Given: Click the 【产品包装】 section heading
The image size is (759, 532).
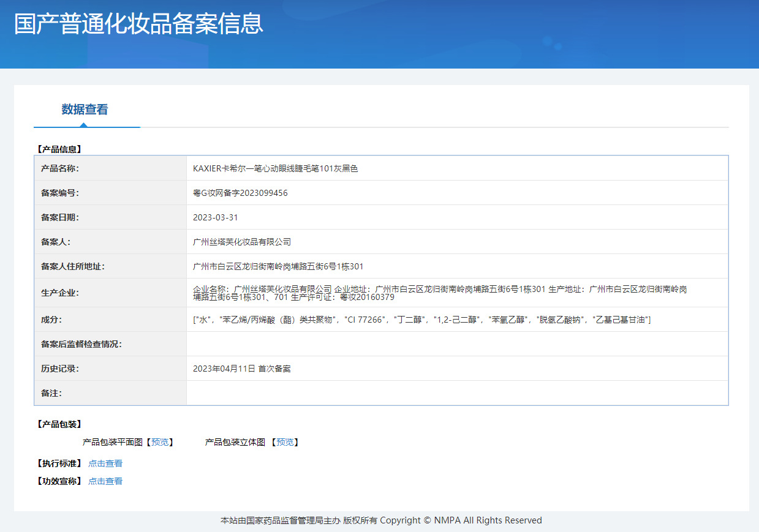Looking at the screenshot, I should pos(59,424).
